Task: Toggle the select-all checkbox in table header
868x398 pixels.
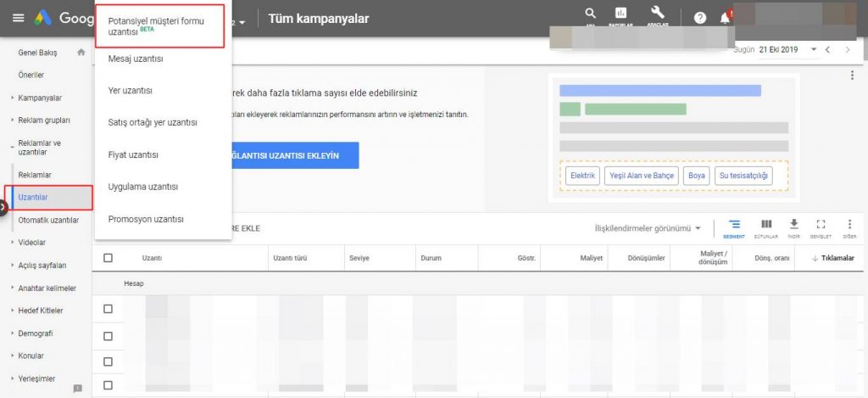Action: click(x=108, y=258)
